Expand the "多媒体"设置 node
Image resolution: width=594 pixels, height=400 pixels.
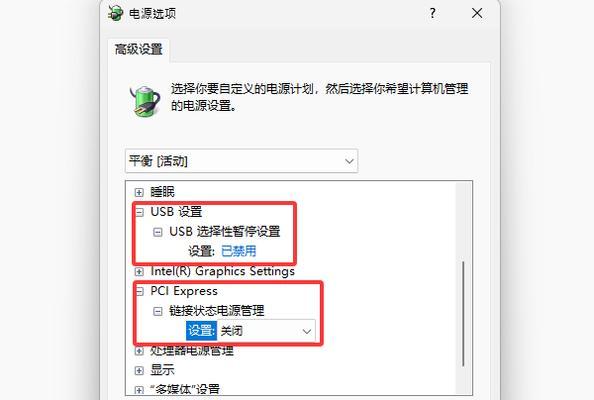(139, 390)
